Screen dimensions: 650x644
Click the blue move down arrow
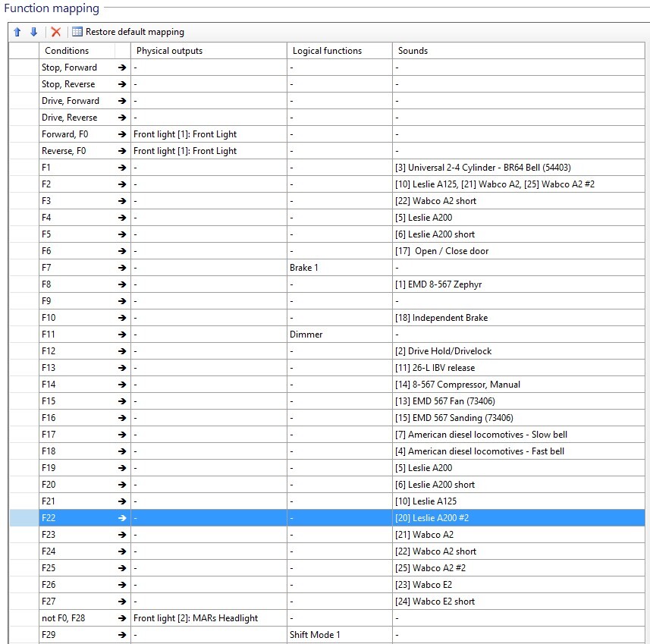[x=33, y=32]
